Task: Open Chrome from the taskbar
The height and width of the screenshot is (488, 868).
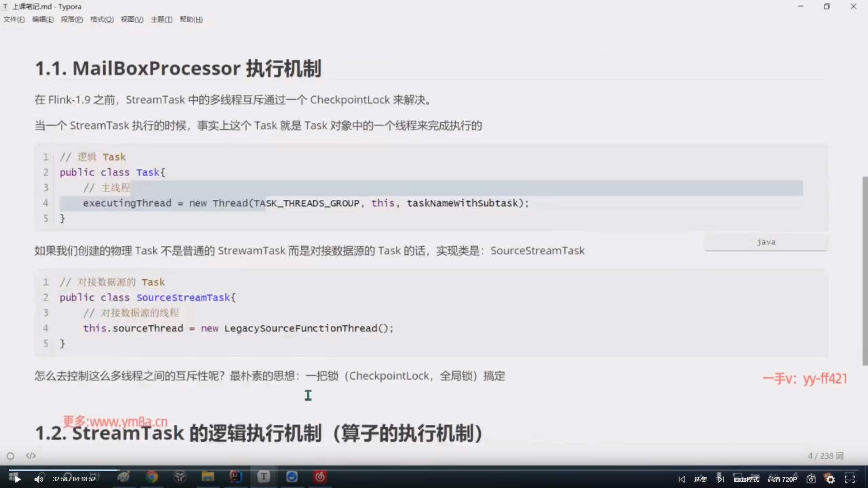Action: coord(152,477)
